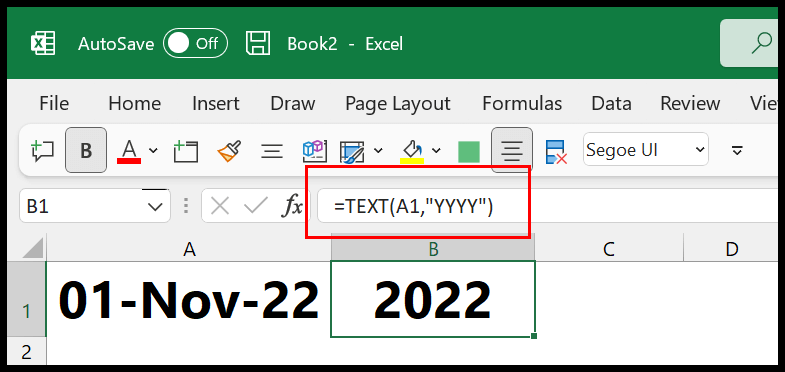Viewport: 785px width, 372px height.
Task: Click the formula bar Enter checkmark
Action: [256, 206]
